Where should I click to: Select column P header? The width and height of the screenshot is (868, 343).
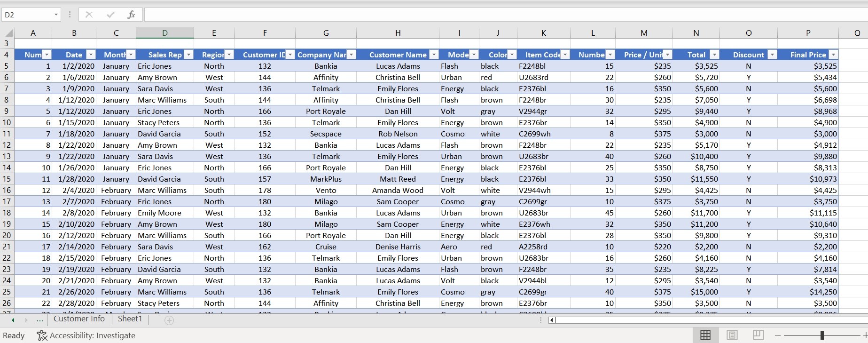pyautogui.click(x=808, y=33)
